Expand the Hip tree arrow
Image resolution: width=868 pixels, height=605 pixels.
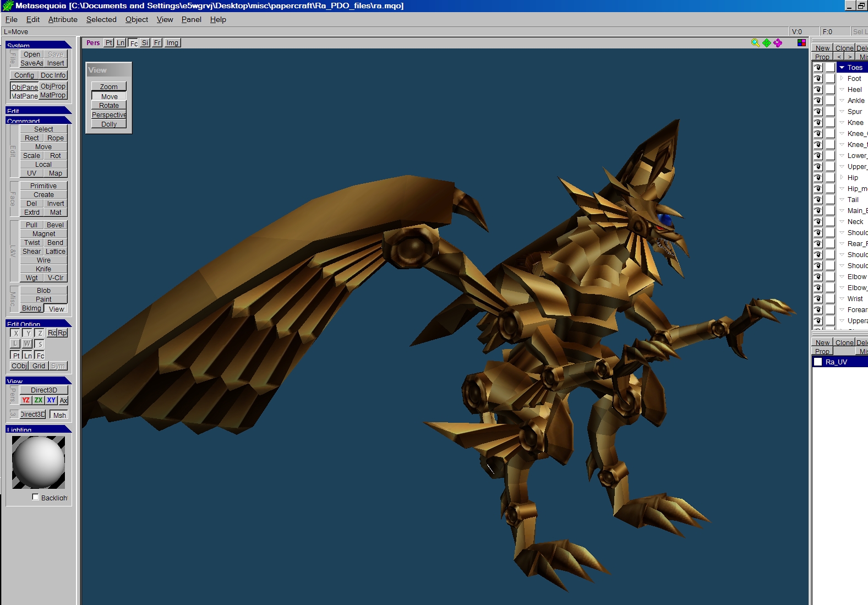842,177
